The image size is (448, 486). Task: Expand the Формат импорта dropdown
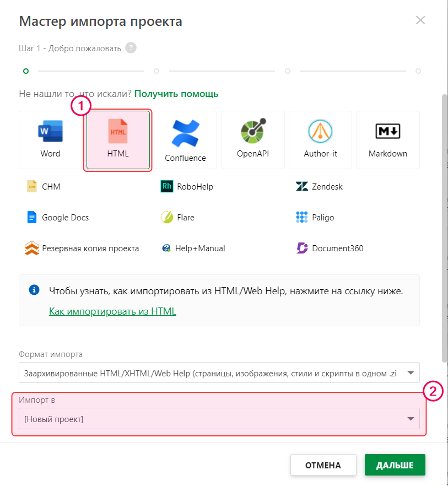[x=219, y=373]
